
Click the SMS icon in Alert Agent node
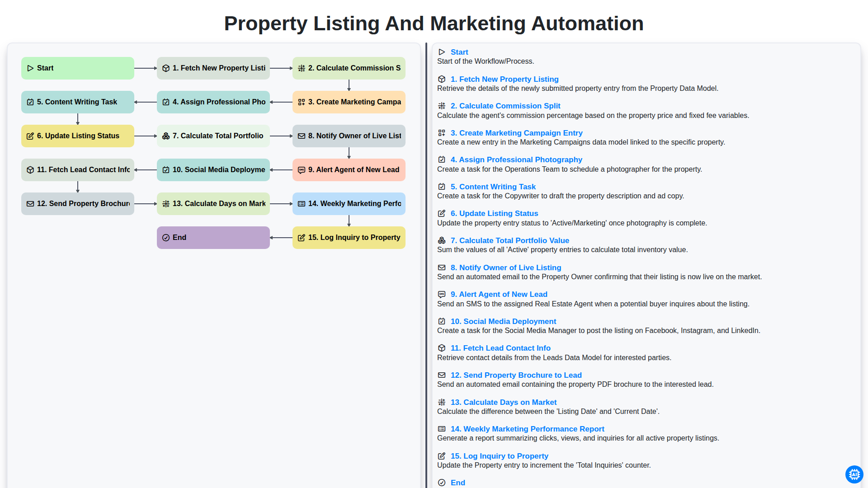coord(302,170)
